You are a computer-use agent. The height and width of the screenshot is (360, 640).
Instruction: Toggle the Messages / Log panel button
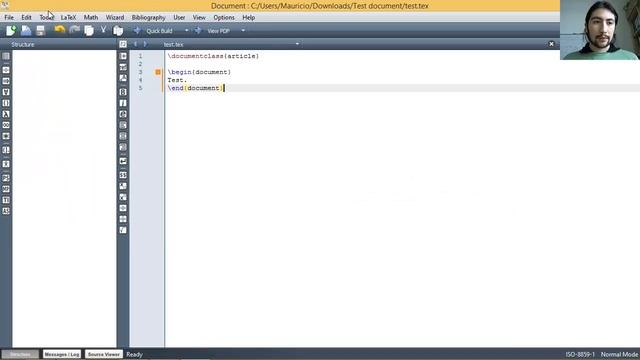(x=62, y=354)
